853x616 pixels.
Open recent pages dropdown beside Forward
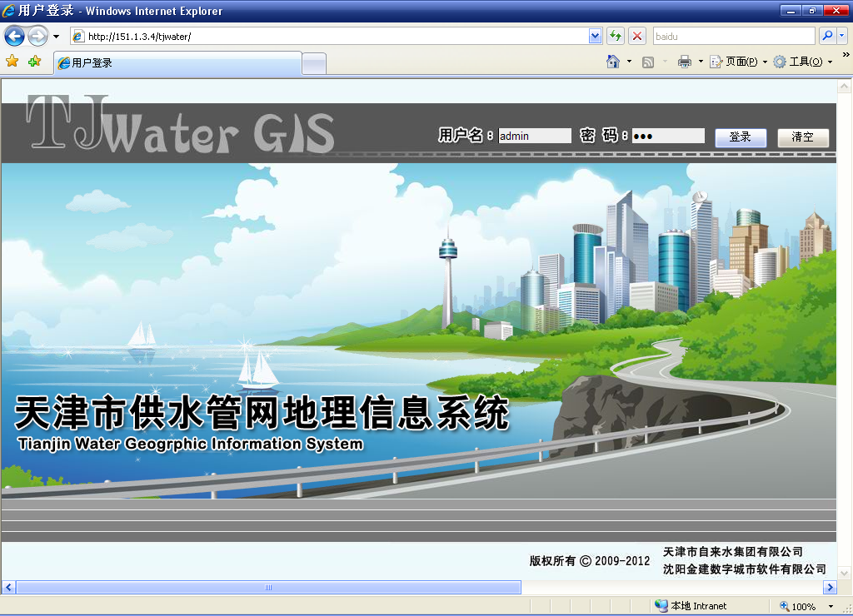tap(56, 37)
